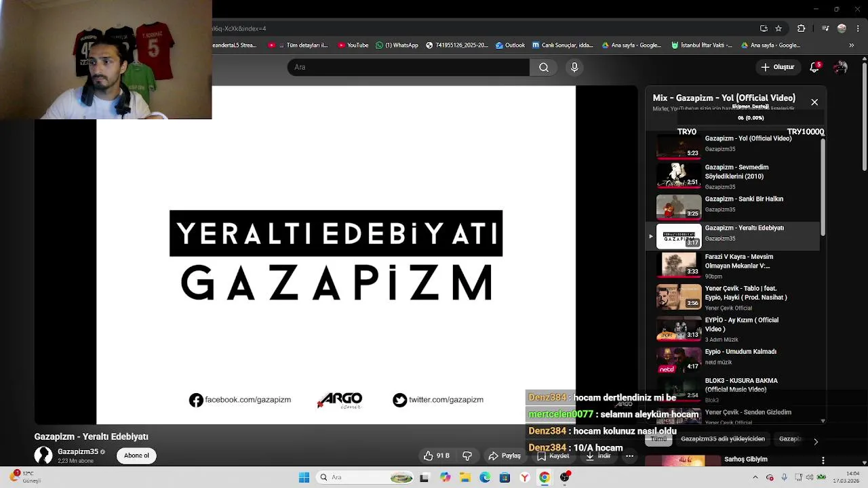This screenshot has height=488, width=868.
Task: Click the 'Paylaş' share button
Action: point(505,455)
